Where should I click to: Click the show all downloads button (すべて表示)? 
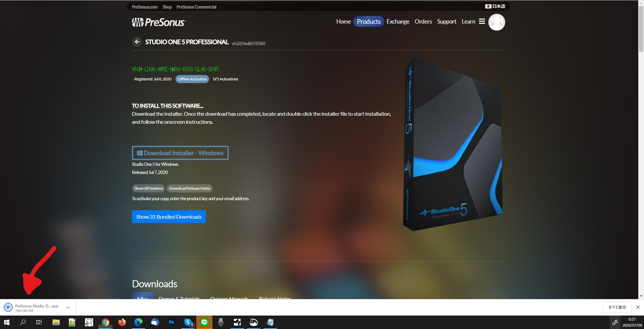(x=617, y=307)
